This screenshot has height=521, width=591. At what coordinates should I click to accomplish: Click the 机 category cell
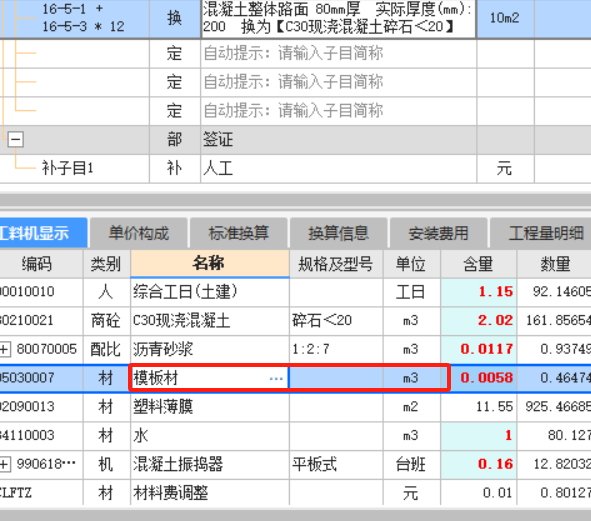click(106, 464)
